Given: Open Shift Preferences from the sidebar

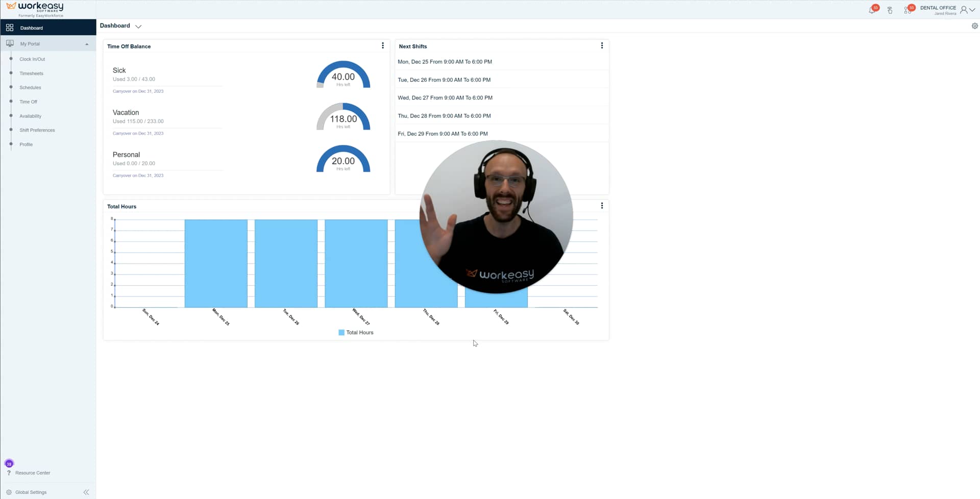Looking at the screenshot, I should point(37,130).
